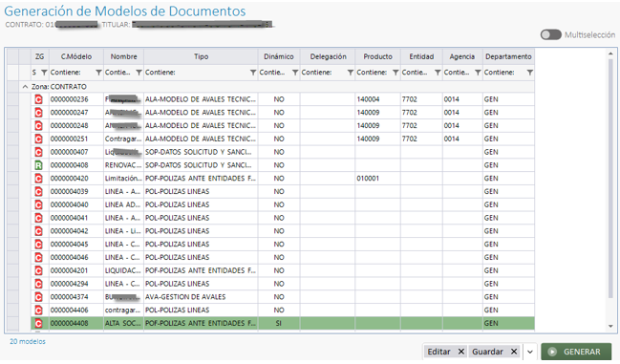Click the 20 modelos link
The height and width of the screenshot is (364, 620).
tap(28, 341)
